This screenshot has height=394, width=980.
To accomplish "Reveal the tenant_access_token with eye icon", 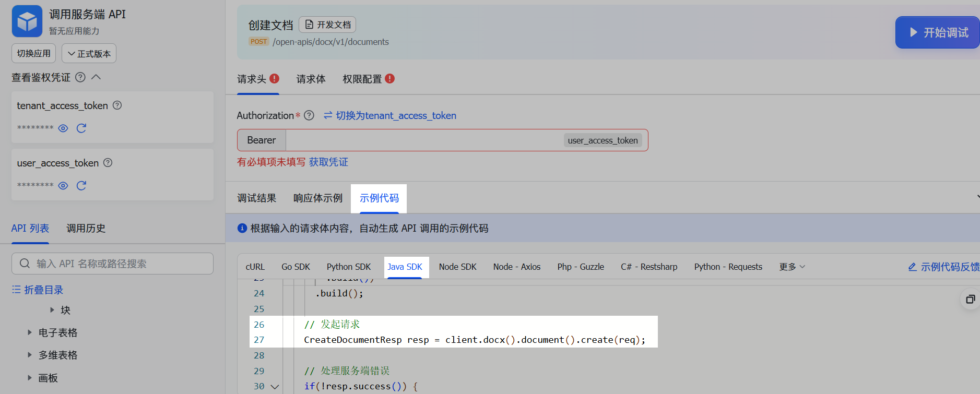I will tap(63, 128).
